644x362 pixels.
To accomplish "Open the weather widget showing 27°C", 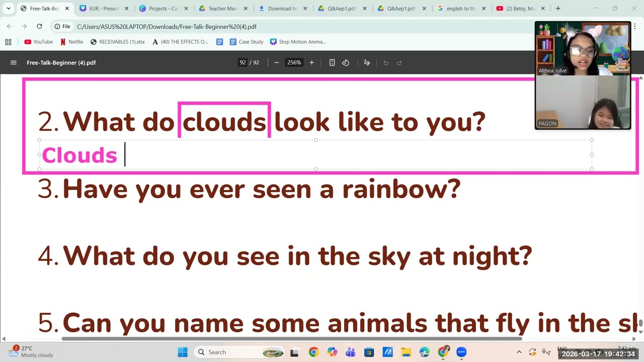I will tap(31, 351).
